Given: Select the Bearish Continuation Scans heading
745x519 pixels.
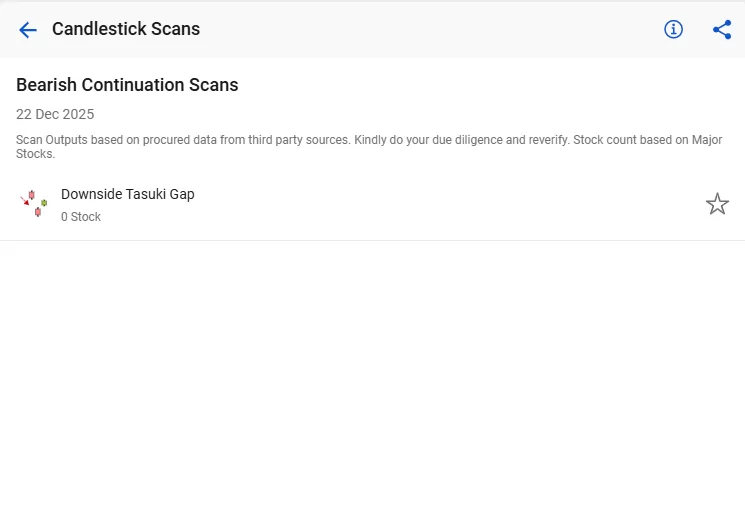Looking at the screenshot, I should [x=127, y=85].
